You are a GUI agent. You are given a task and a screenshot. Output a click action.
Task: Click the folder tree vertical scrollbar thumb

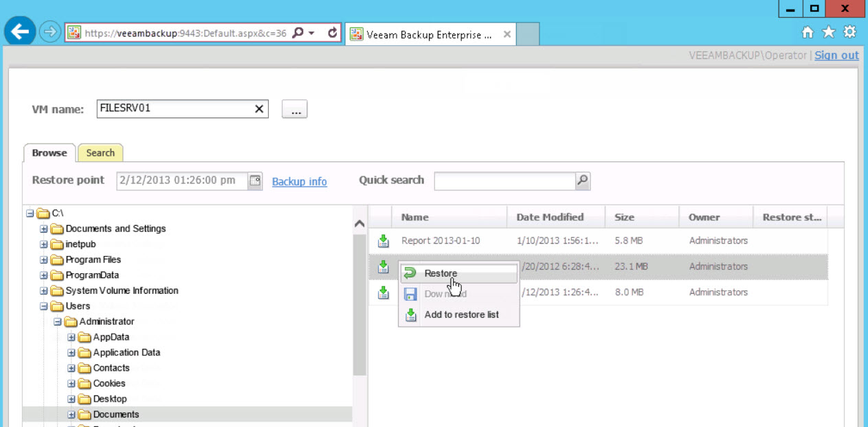[x=359, y=305]
